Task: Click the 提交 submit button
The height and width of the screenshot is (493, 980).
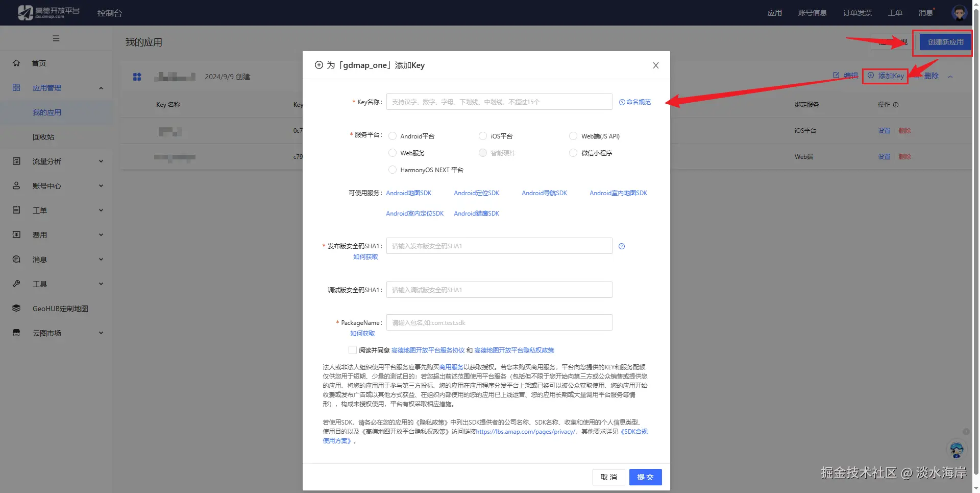Action: [646, 477]
